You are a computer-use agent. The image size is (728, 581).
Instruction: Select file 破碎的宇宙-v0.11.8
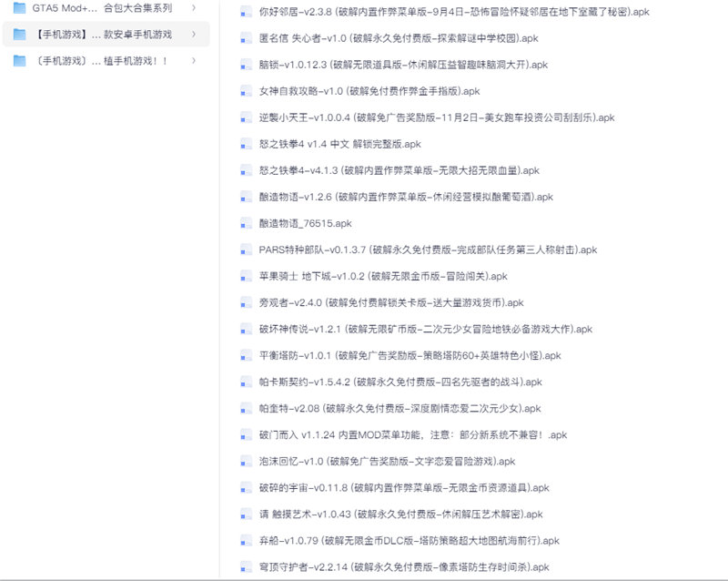(x=404, y=488)
